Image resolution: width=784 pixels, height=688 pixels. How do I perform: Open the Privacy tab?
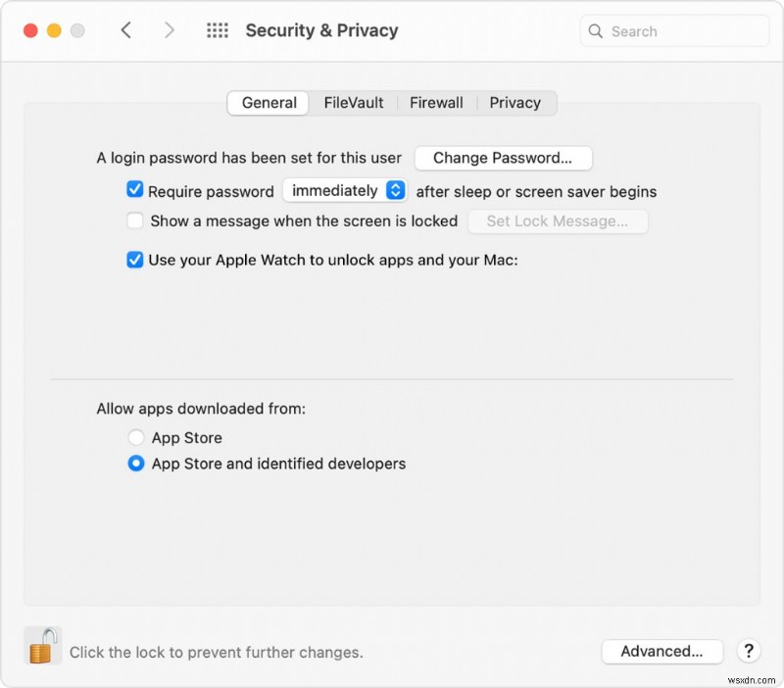click(x=516, y=102)
